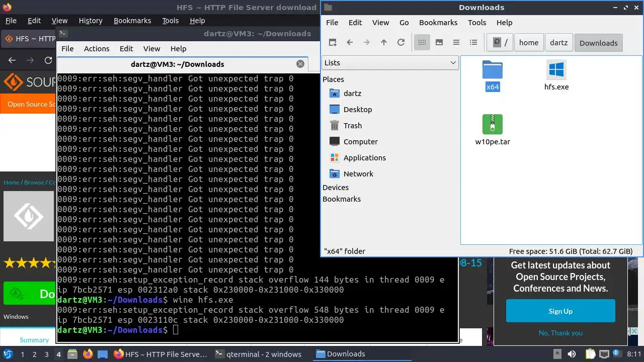Open Firefox History menu
Viewport: 644px width, 362px height.
[91, 21]
